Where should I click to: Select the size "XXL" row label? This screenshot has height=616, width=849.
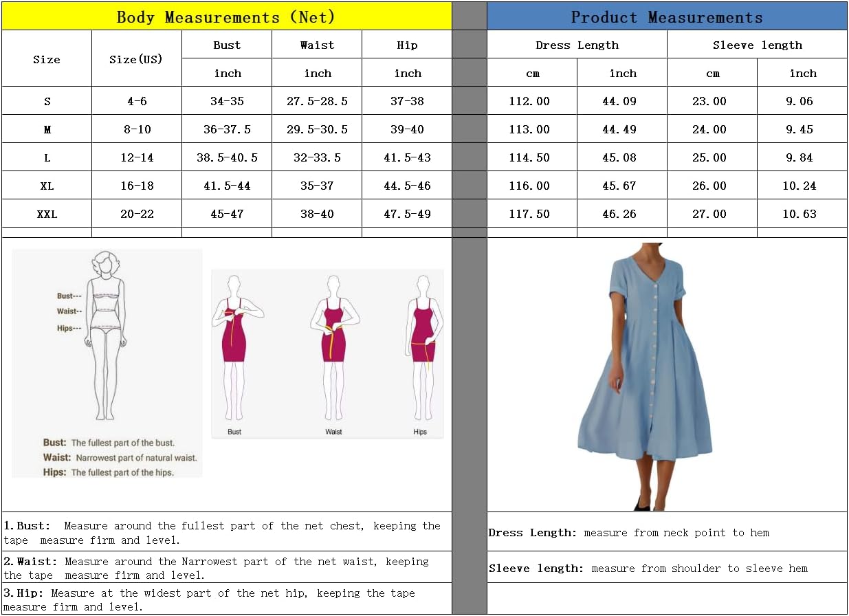tap(47, 214)
